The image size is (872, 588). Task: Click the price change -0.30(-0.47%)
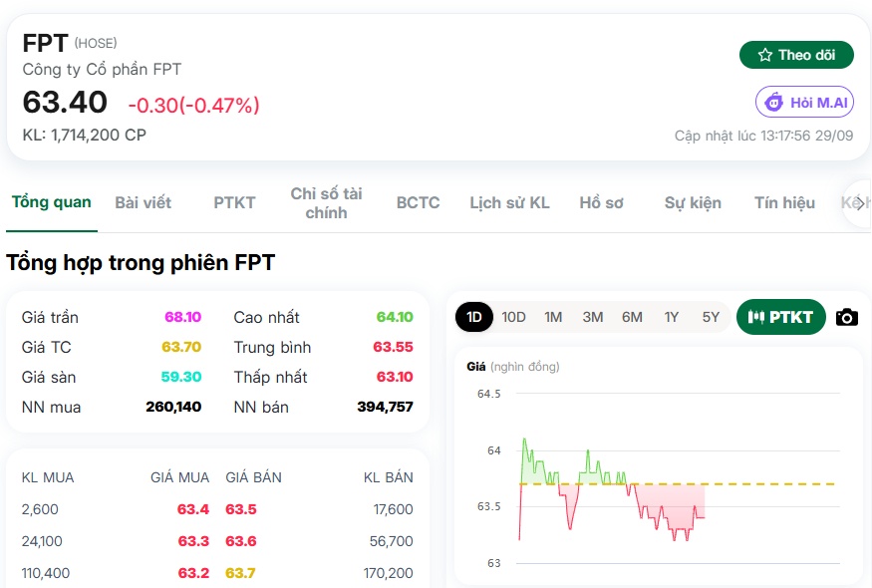click(x=194, y=105)
